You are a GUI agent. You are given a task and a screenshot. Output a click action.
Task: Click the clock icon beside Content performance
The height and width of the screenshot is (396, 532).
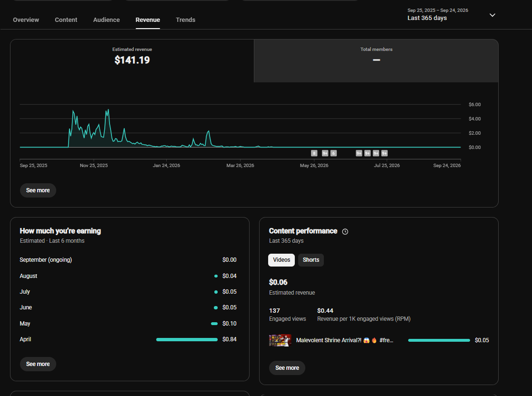point(345,232)
